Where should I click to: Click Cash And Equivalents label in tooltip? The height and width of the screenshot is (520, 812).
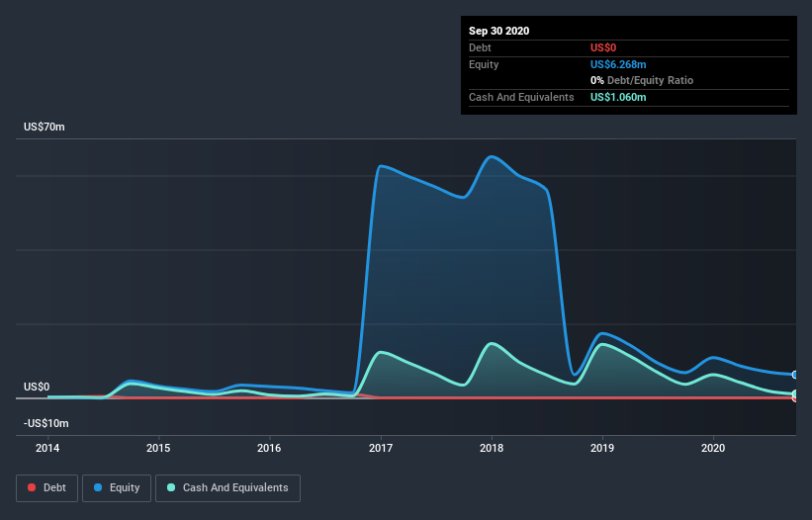click(521, 97)
